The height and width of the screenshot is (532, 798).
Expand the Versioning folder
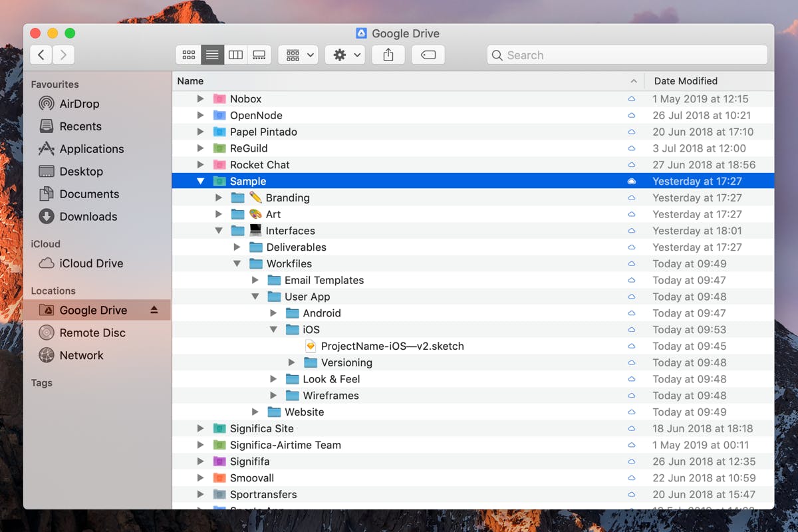point(291,362)
